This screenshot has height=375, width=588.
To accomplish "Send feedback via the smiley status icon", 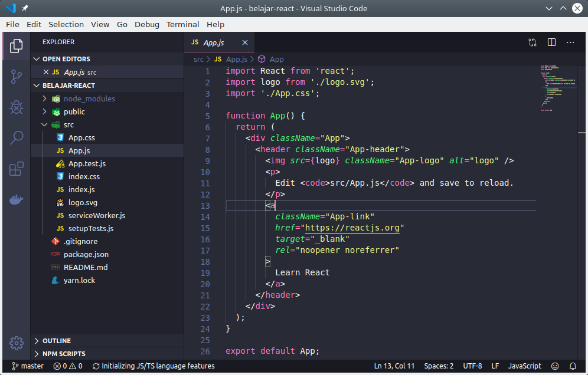I will 554,366.
